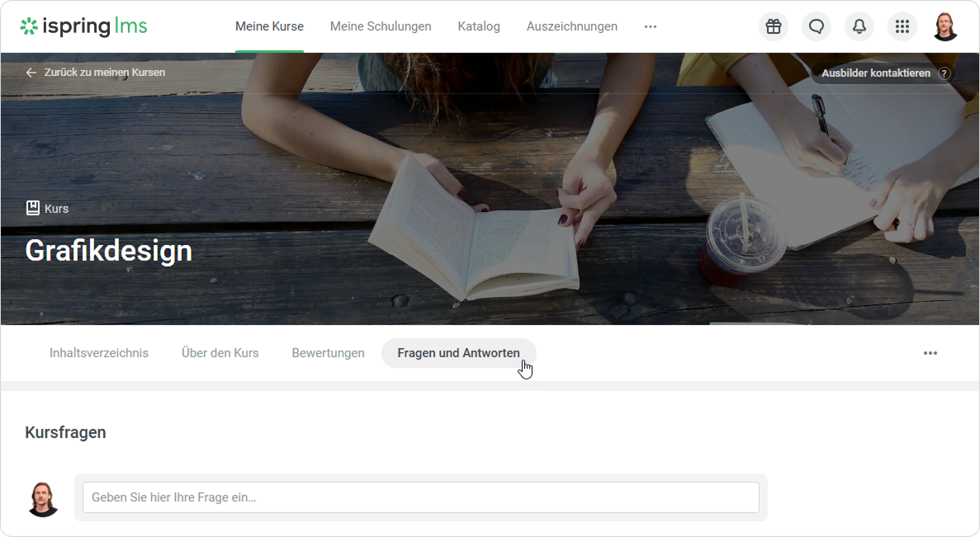Image resolution: width=980 pixels, height=537 pixels.
Task: Open the gift rewards icon
Action: click(773, 26)
